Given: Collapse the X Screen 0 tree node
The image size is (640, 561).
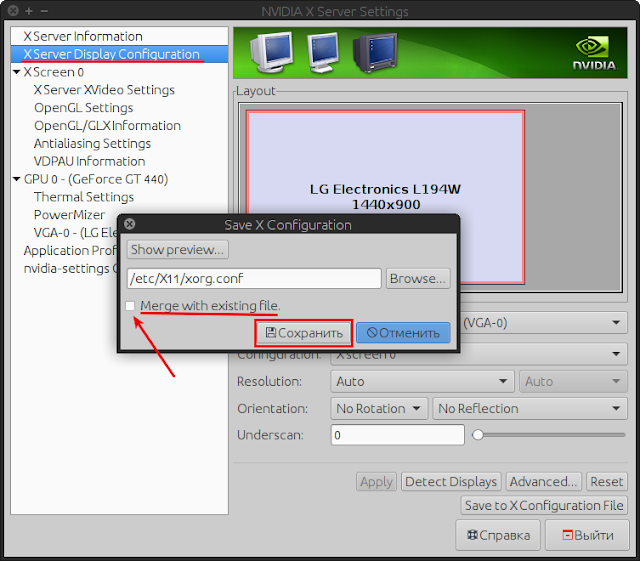Looking at the screenshot, I should (x=17, y=72).
